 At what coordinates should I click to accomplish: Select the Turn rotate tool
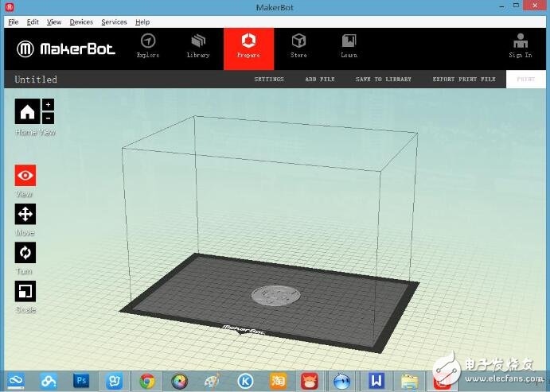pyautogui.click(x=25, y=253)
